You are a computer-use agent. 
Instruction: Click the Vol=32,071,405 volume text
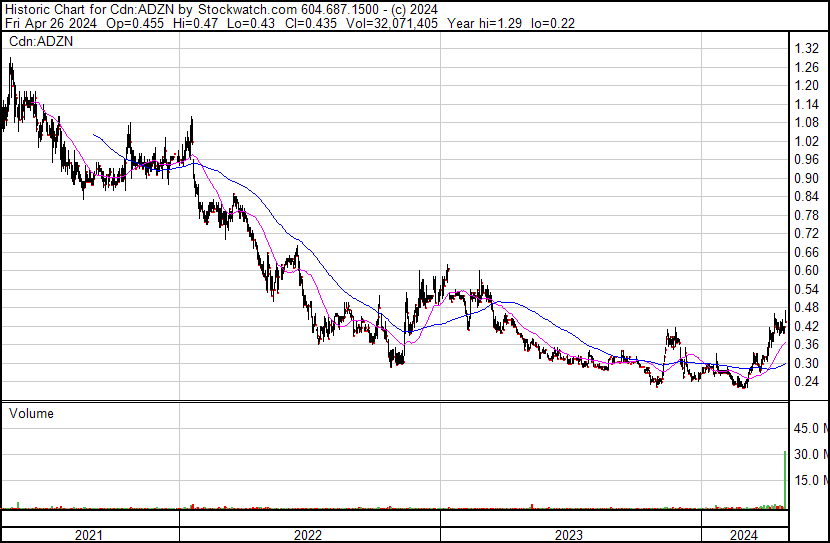(x=392, y=23)
